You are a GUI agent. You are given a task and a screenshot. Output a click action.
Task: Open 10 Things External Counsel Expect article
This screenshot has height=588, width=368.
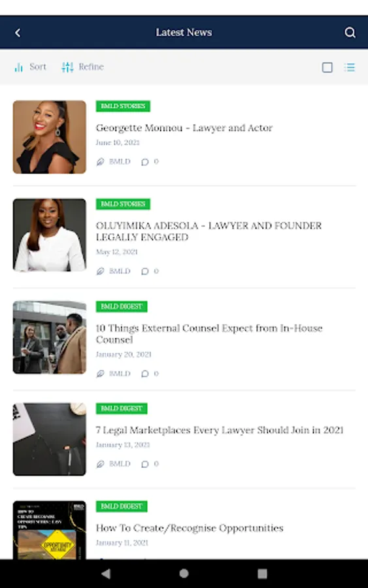[209, 334]
